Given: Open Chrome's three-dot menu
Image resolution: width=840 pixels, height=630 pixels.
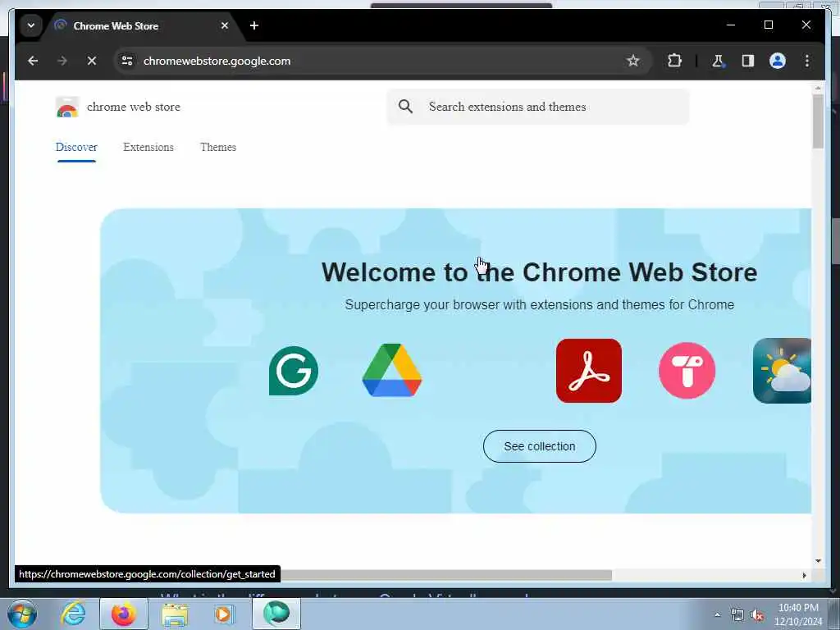Looking at the screenshot, I should 807,61.
